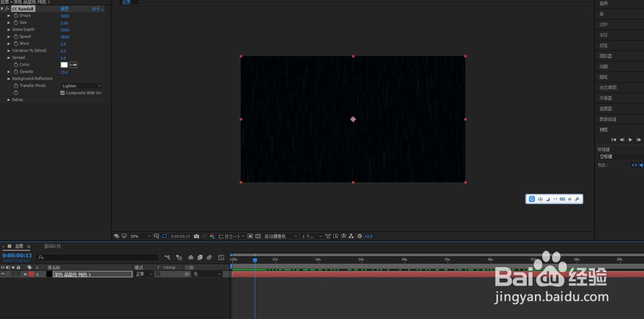644x319 pixels.
Task: Toggle fast previews icon in viewer bar
Action: (336, 236)
